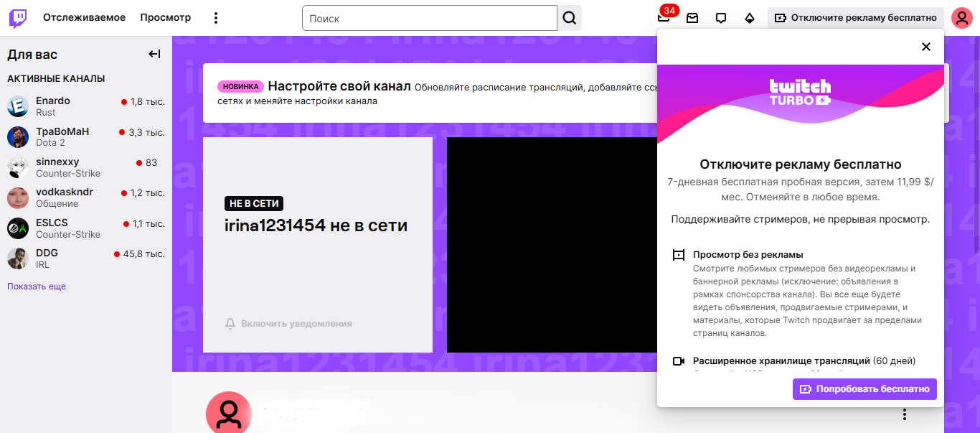Open the mail envelope icon
The image size is (980, 433).
click(692, 18)
